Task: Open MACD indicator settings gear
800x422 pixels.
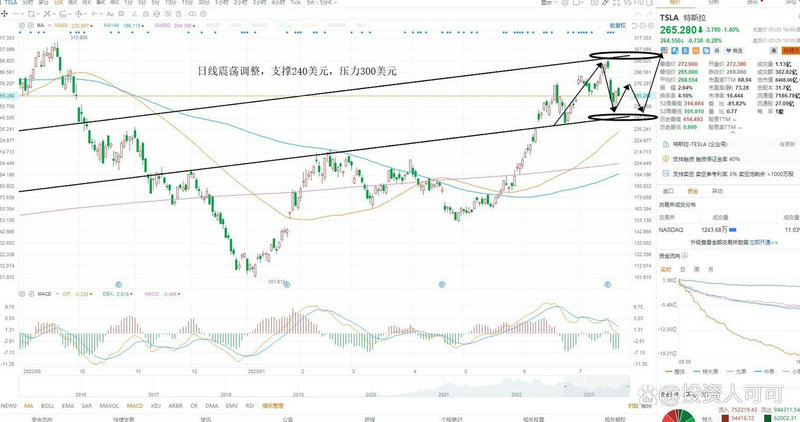Action: [22, 294]
